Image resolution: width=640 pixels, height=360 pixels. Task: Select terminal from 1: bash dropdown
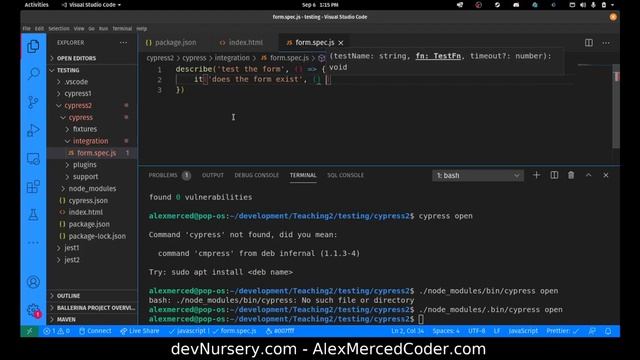[478, 176]
